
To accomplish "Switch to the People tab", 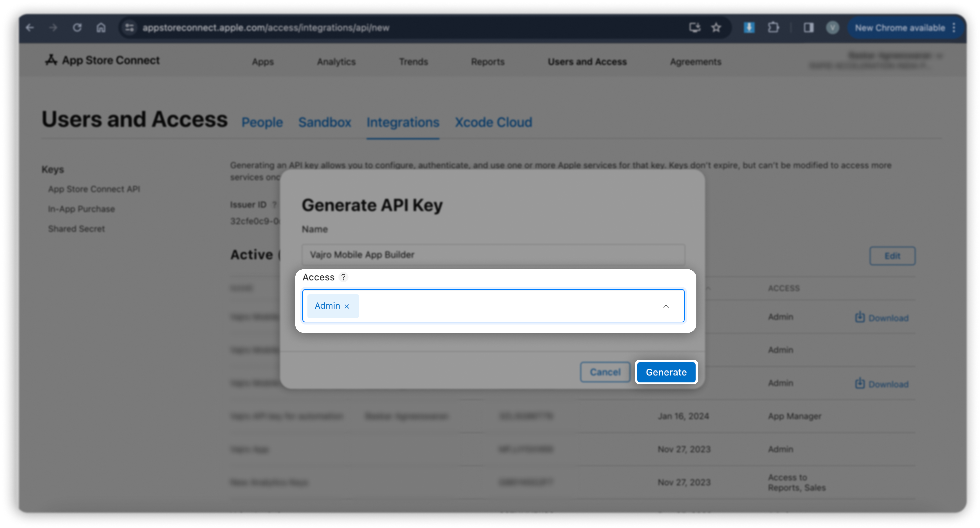I will point(262,122).
